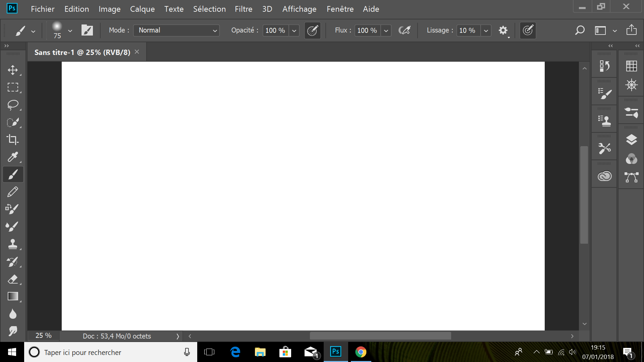Open Chrome from the taskbar
The width and height of the screenshot is (644, 362).
click(361, 352)
